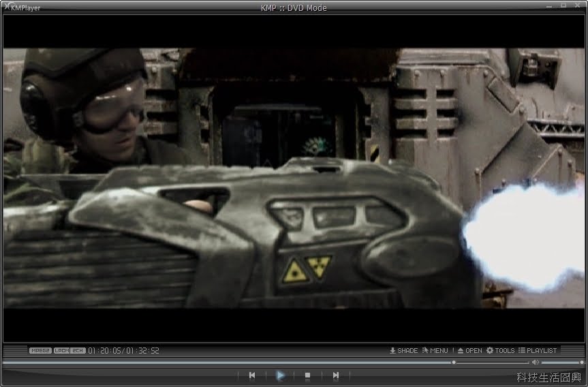Minimize the KMPlayer window
Viewport: 588px width, 387px height.
[x=549, y=5]
